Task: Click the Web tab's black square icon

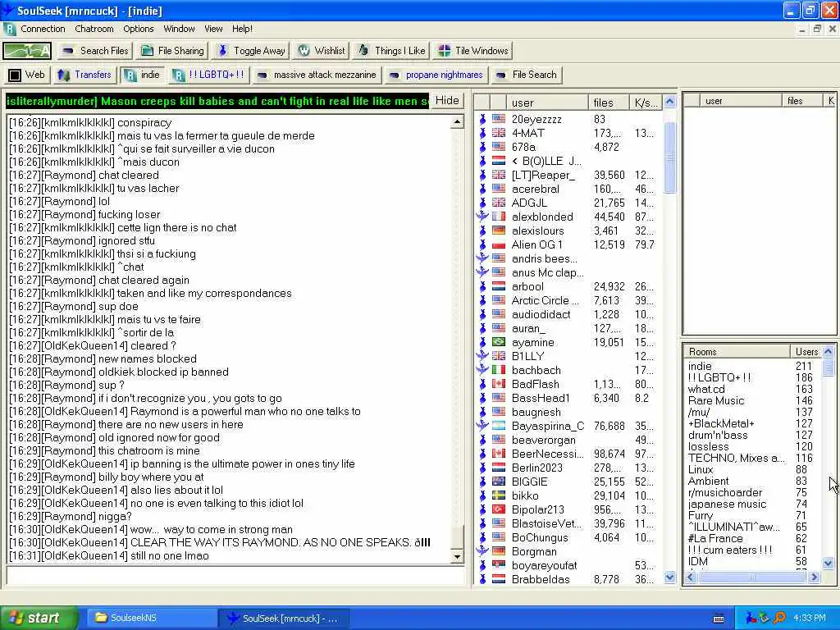Action: tap(15, 75)
